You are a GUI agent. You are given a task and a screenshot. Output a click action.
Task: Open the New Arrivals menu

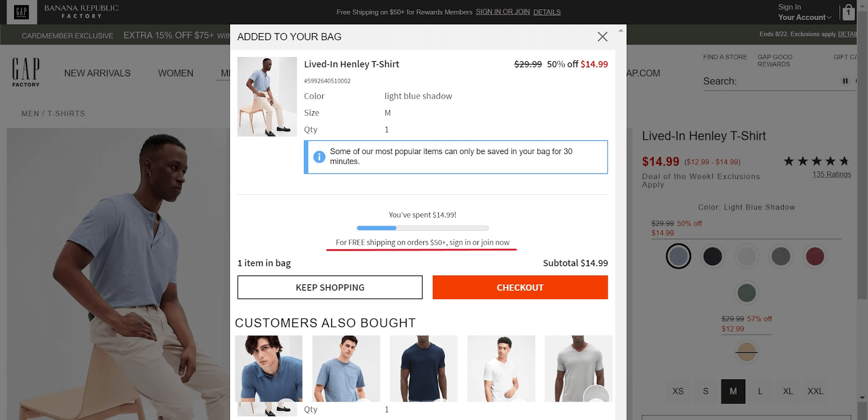click(97, 73)
